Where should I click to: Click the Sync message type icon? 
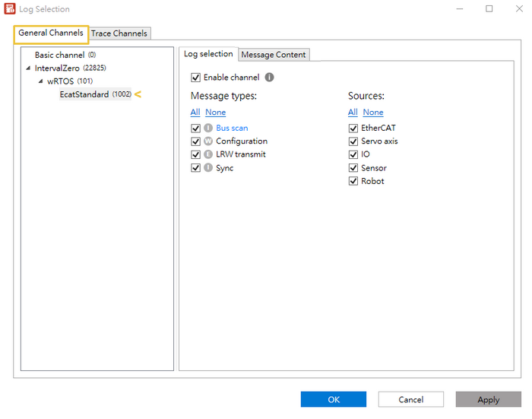(x=208, y=168)
